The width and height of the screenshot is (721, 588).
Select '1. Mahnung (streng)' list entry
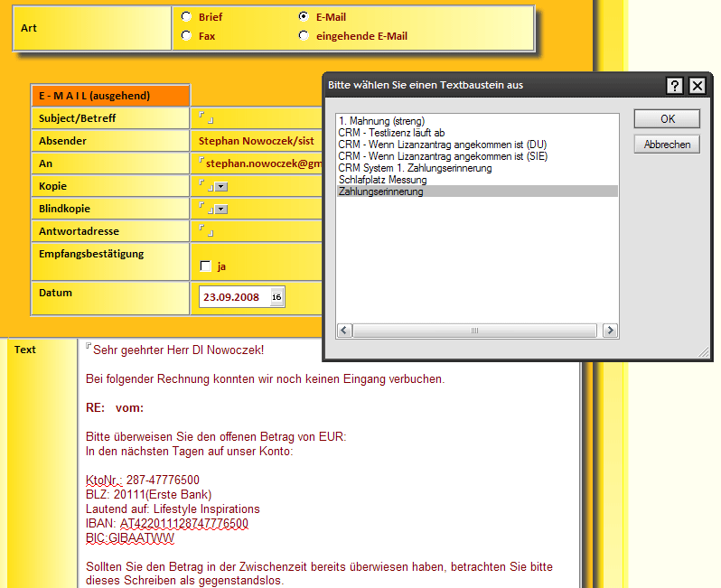[381, 121]
